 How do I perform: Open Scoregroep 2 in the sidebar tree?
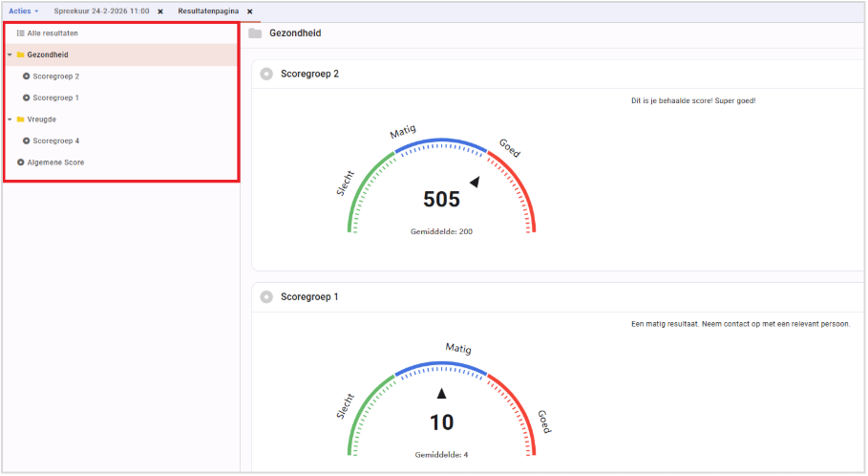click(56, 76)
